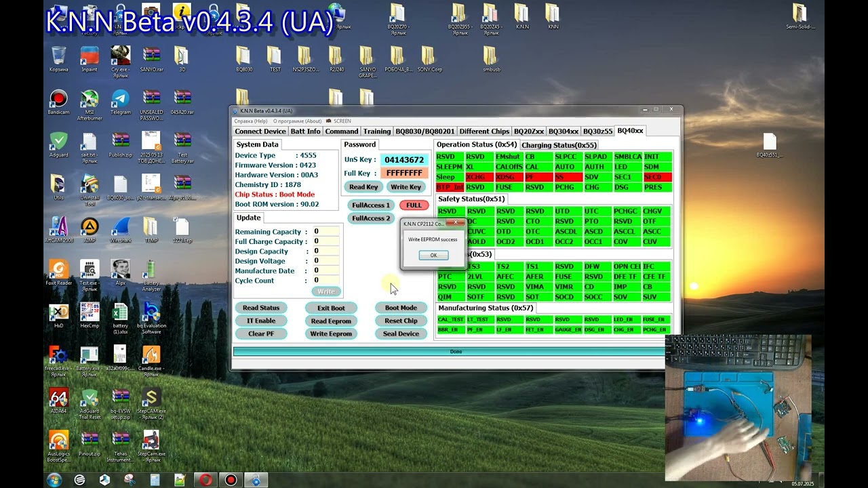
Task: Click the Remaining Capacity value field
Action: [325, 232]
